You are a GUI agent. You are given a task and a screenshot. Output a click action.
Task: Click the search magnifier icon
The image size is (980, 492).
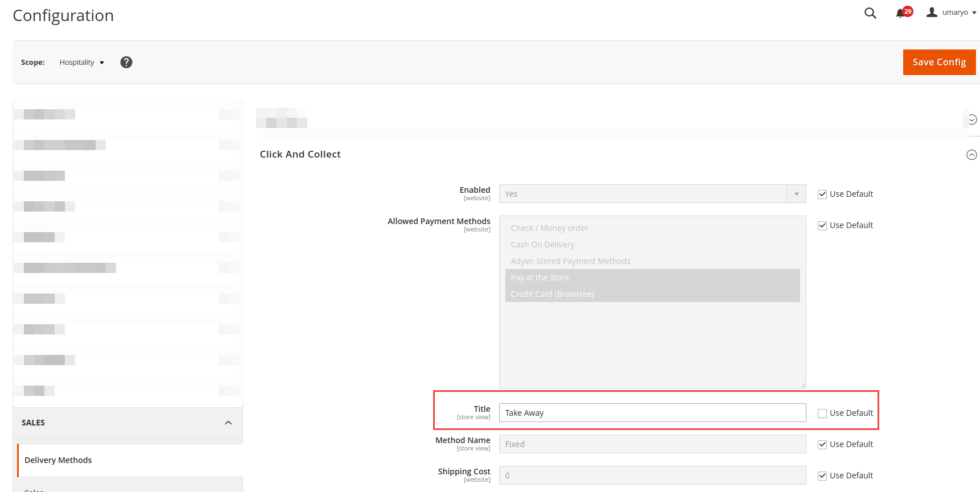870,13
